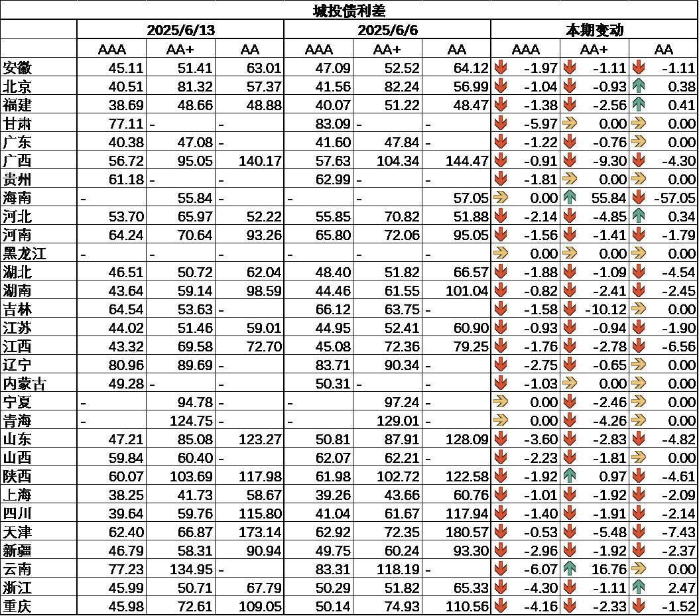Select cell with value 77.11 for 甘肃
The image size is (699, 616).
111,123
